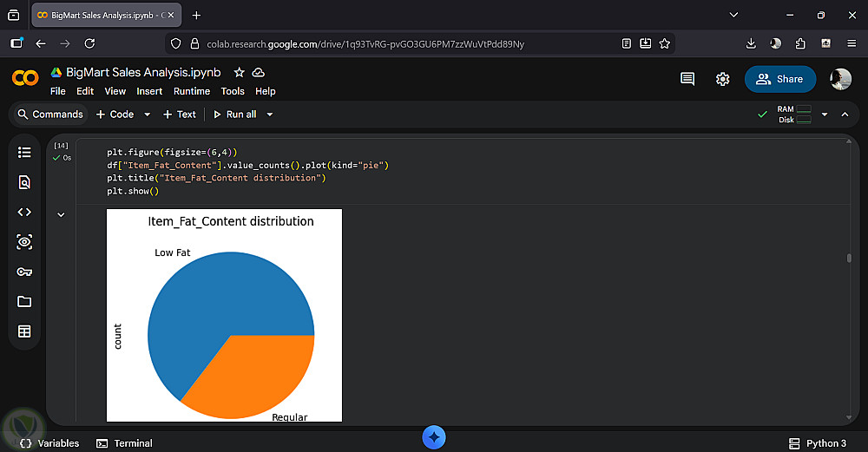The width and height of the screenshot is (868, 452).
Task: Open the Table of contents sidebar icon
Action: point(24,153)
